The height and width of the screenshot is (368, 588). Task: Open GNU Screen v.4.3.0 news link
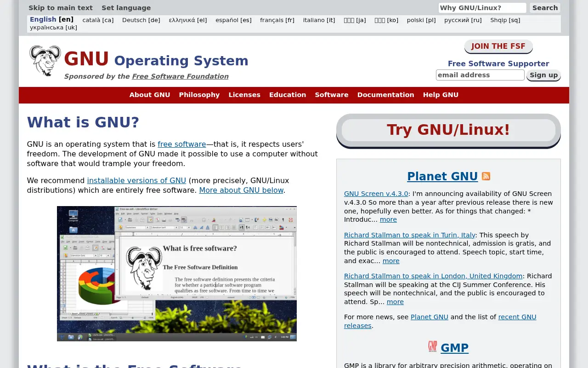click(376, 194)
